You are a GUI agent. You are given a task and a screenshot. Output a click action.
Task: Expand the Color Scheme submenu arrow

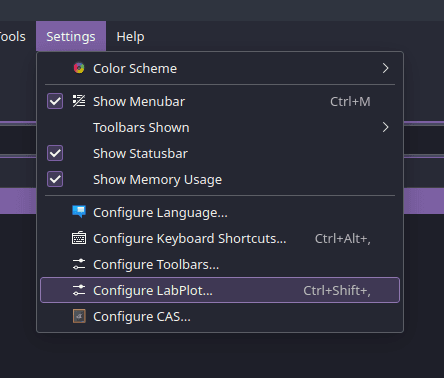pyautogui.click(x=386, y=68)
